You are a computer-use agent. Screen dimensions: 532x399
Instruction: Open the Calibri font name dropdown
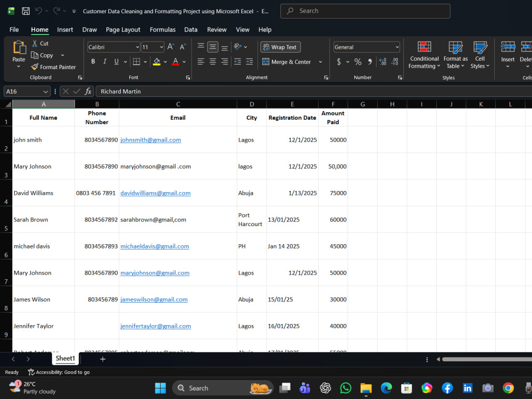137,47
